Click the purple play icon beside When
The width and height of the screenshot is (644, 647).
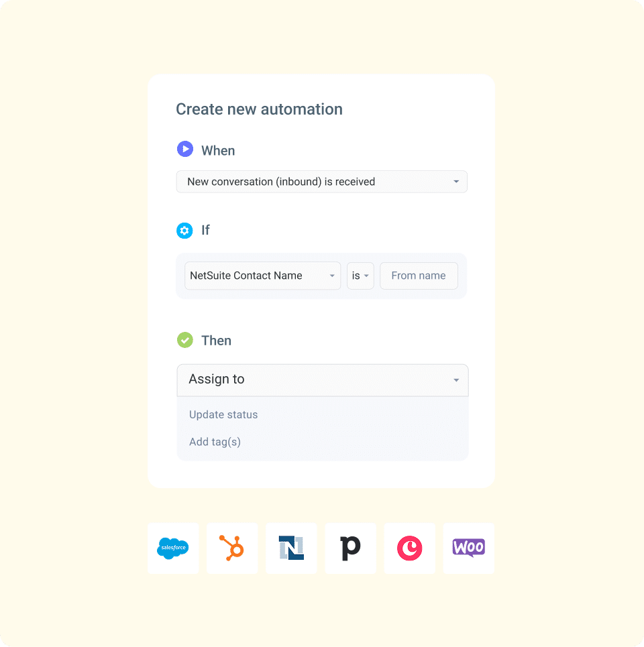pos(184,149)
